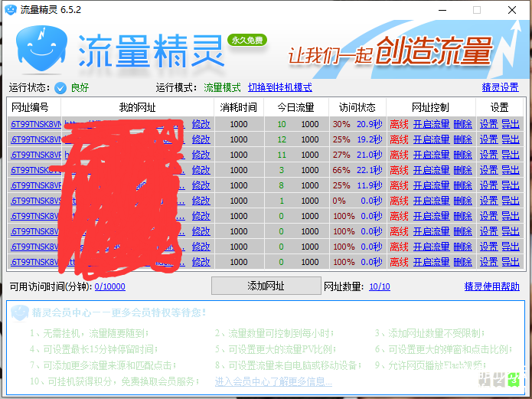The image size is (532, 399).
Task: Click 删除 in the 20.9秒 row
Action: 463,124
